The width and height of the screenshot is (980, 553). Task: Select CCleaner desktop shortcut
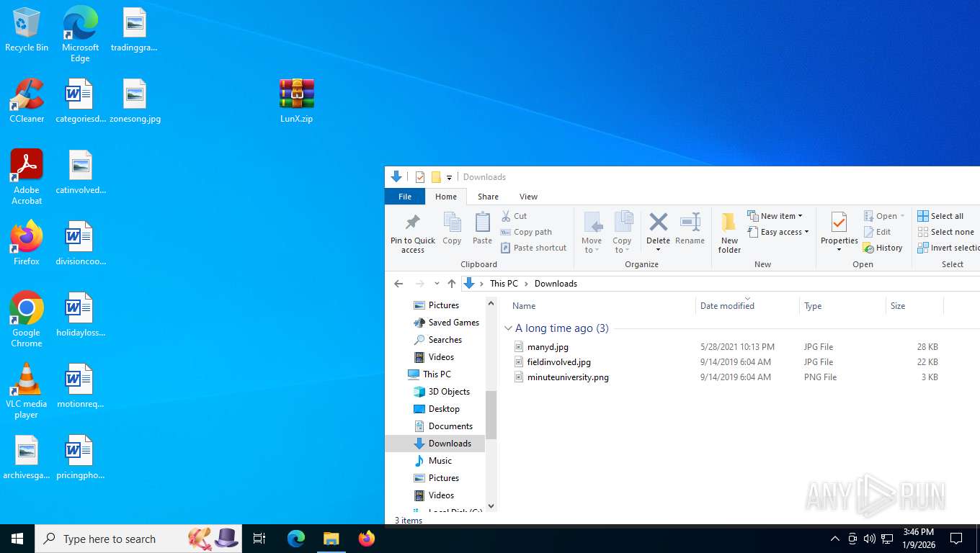pyautogui.click(x=27, y=102)
